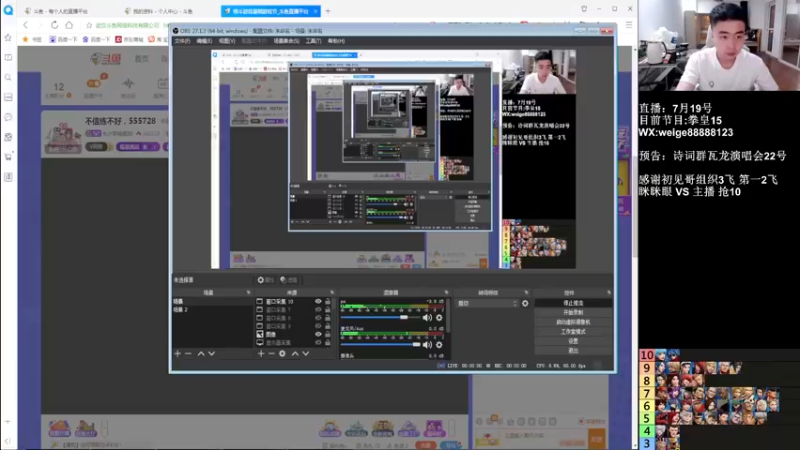Open OBS 编辑(E) menu
This screenshot has height=450, width=800.
coord(204,41)
